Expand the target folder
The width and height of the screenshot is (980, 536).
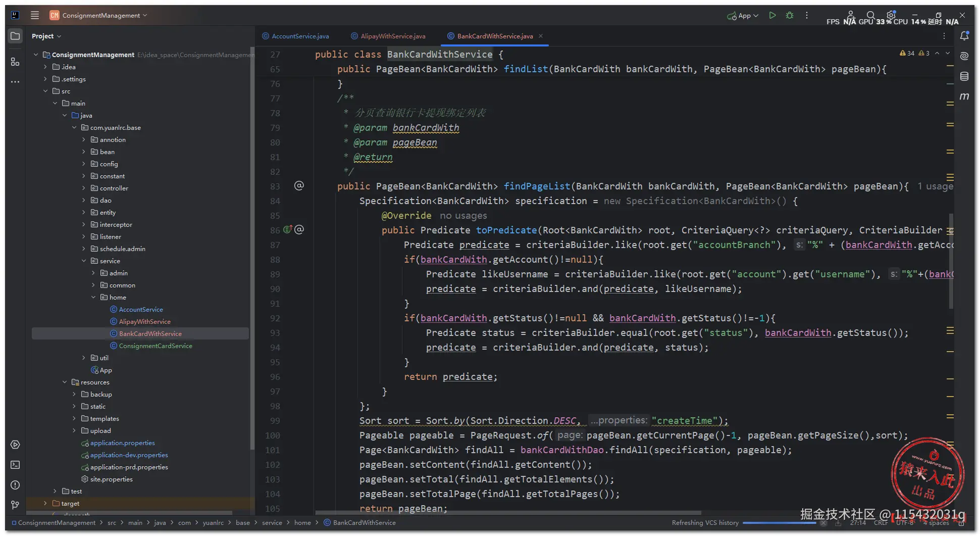(45, 504)
